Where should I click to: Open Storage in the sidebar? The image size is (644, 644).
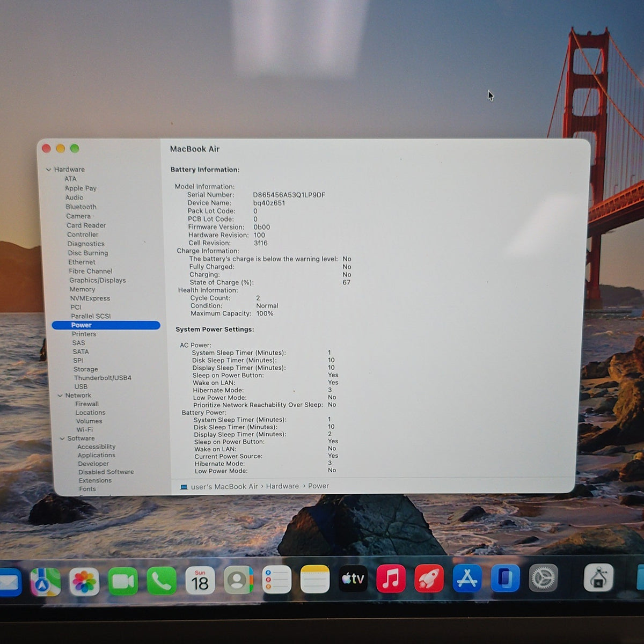(86, 369)
